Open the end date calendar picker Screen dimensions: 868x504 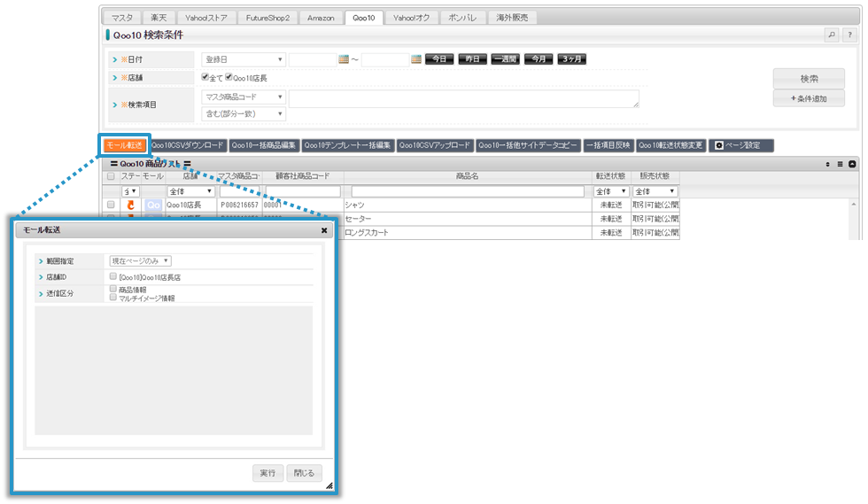pos(416,59)
